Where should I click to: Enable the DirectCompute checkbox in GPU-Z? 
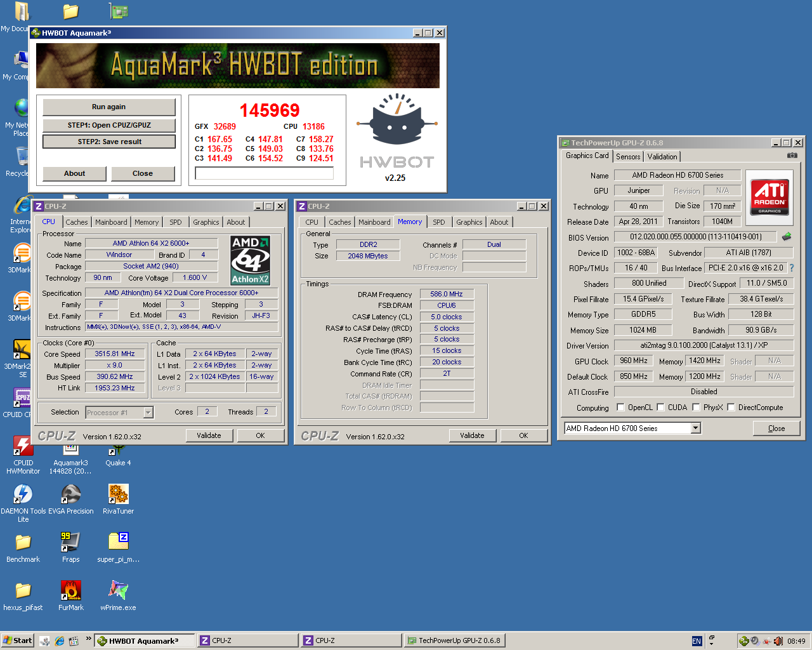pyautogui.click(x=731, y=407)
